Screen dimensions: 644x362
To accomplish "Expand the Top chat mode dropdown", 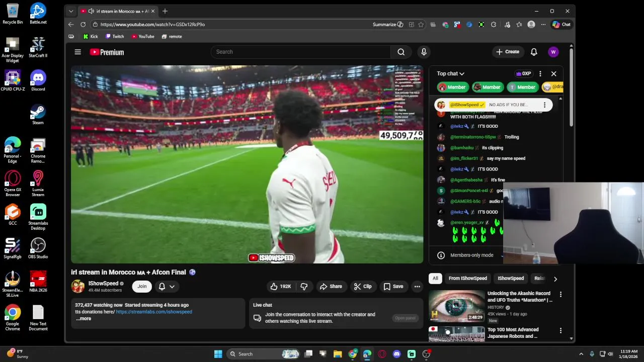I will click(450, 73).
